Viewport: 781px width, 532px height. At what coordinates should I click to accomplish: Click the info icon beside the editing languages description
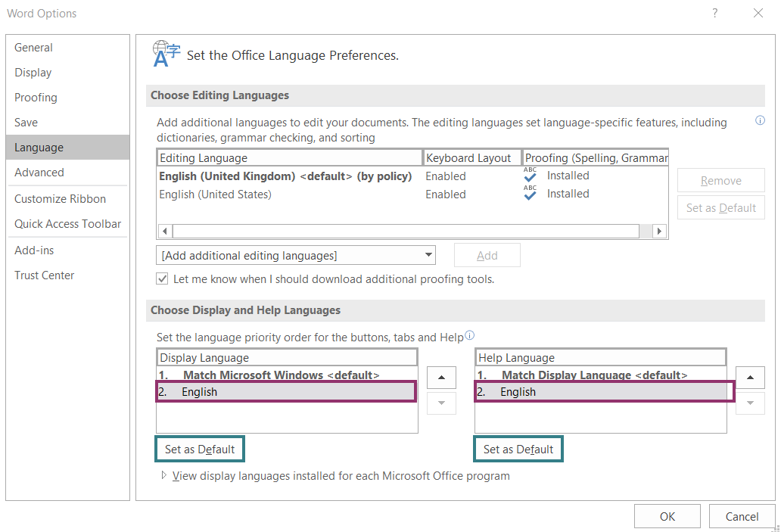(x=760, y=120)
